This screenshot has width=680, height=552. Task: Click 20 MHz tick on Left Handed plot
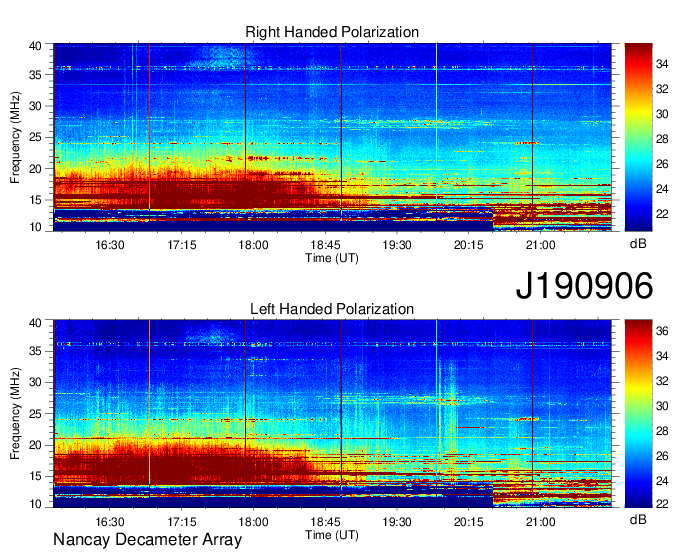tap(35, 445)
